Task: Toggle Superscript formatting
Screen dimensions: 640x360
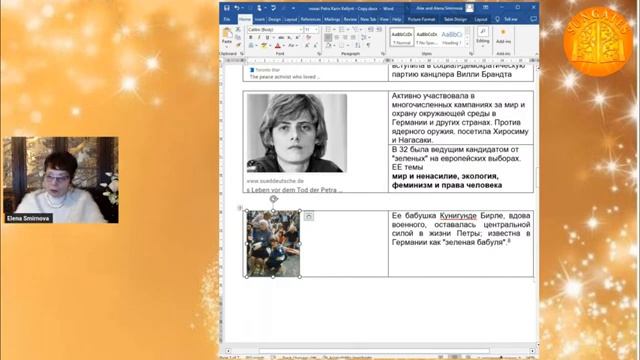Action: (x=297, y=37)
